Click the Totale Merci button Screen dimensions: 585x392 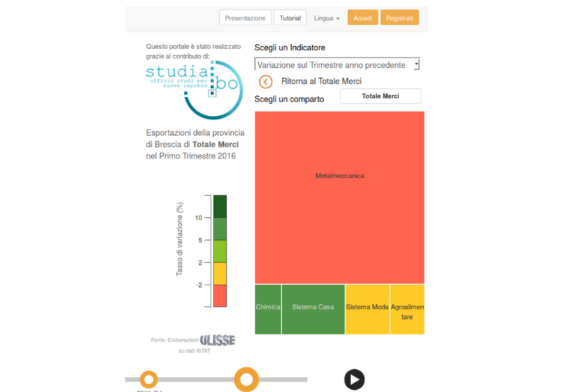381,96
